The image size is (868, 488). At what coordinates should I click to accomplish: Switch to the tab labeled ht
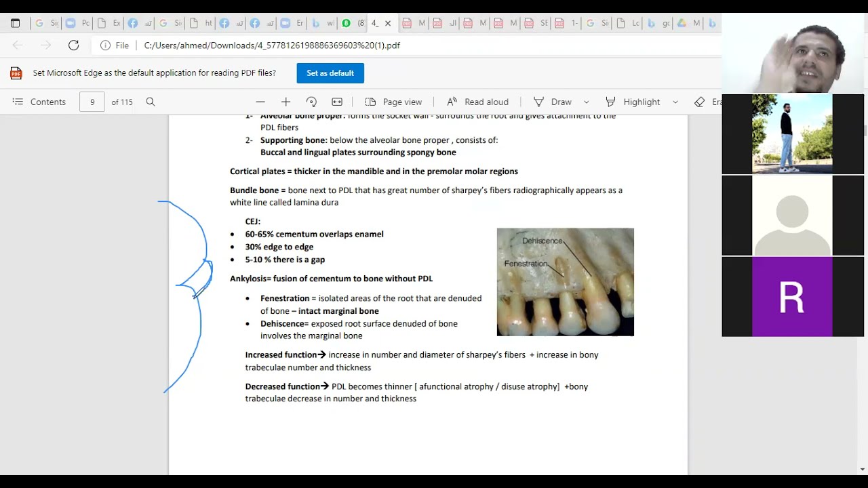tap(201, 23)
